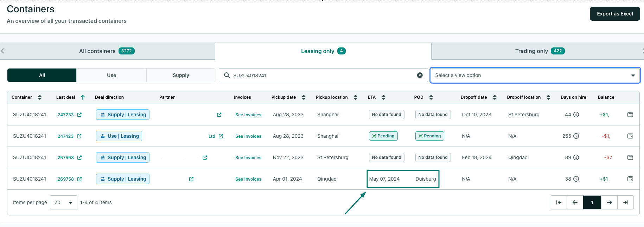
Task: Click info icon beside 255 days on hire
Action: [576, 136]
